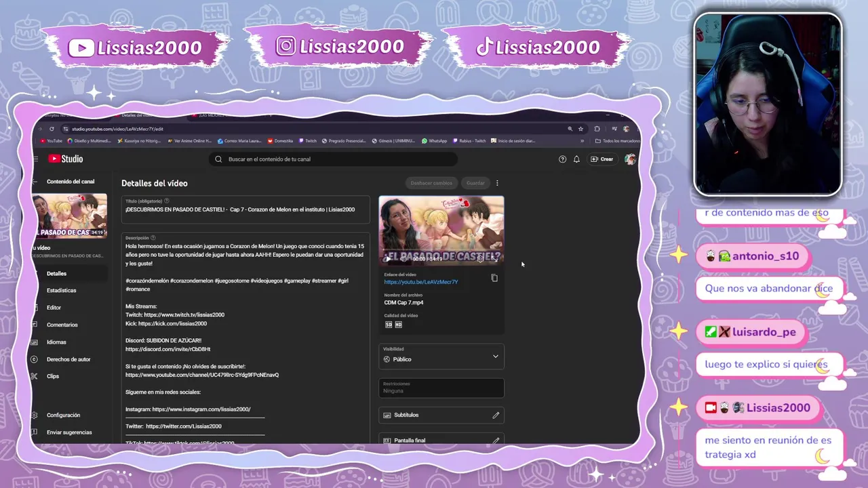The image size is (868, 488).
Task: Click the title text field
Action: pos(245,209)
